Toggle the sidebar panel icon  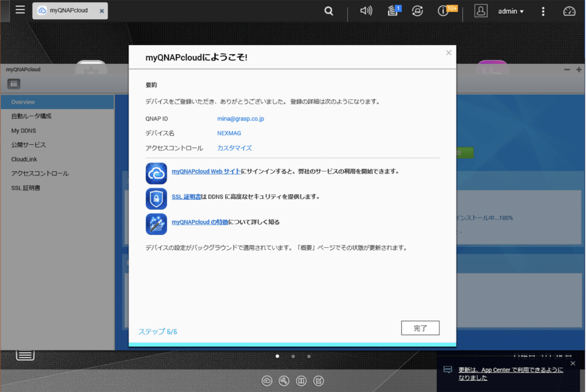point(14,84)
